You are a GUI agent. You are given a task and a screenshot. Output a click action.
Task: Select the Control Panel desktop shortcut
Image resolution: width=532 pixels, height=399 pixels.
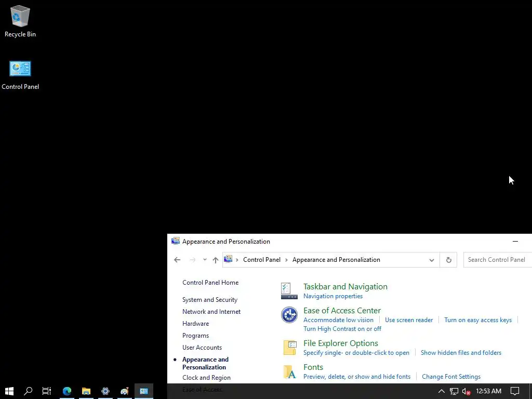(20, 75)
